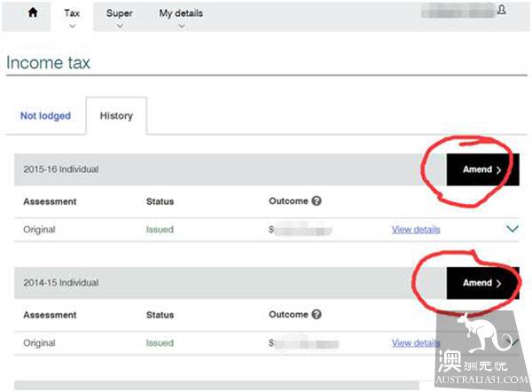Viewport: 532px width, 392px height.
Task: Expand the chevron under Super
Action: pos(120,26)
